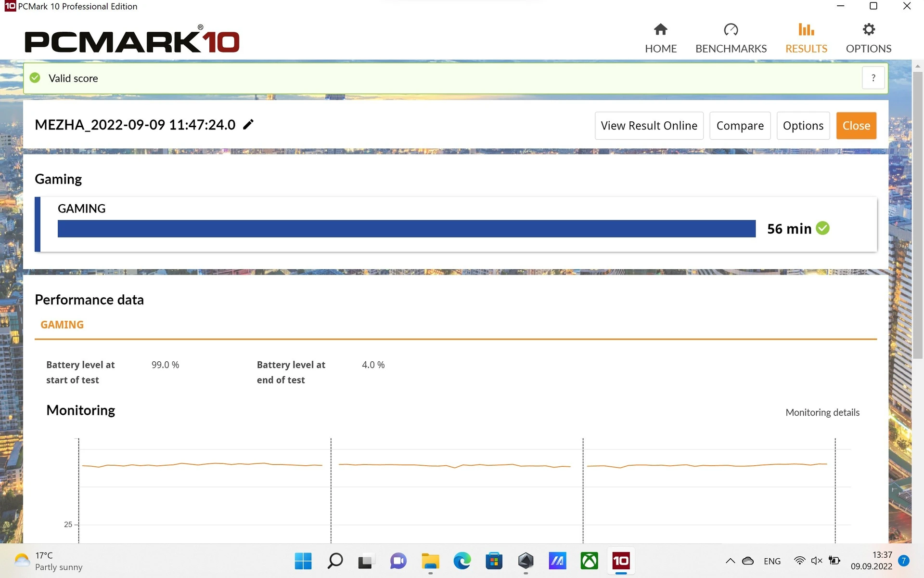Select result title MEZHA_2022-09-09 11:47:24.0

(135, 125)
